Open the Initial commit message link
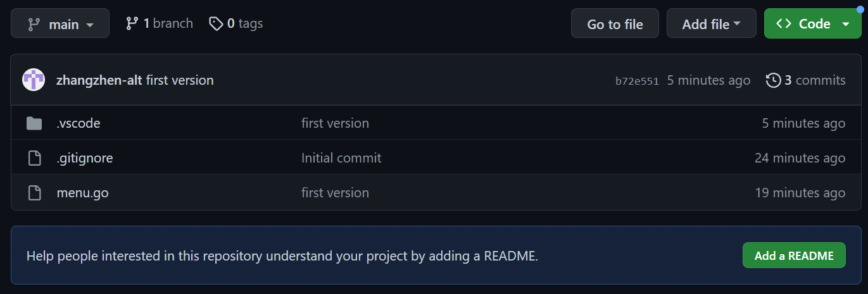This screenshot has width=868, height=294. pos(341,158)
